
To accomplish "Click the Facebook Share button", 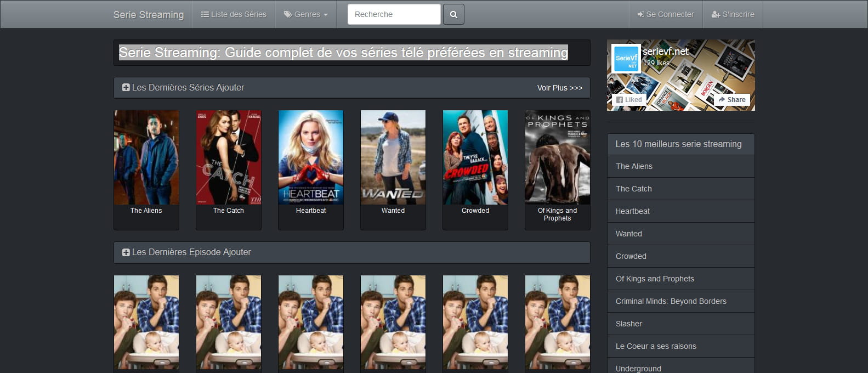I will coord(732,100).
